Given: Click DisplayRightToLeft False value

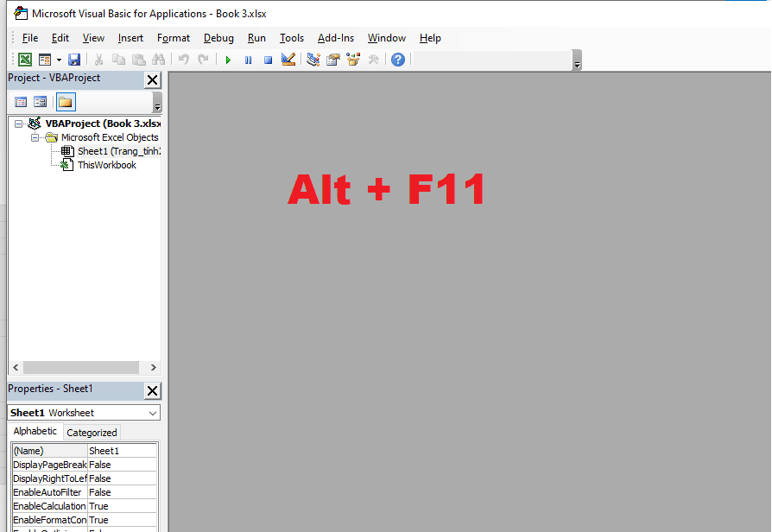Looking at the screenshot, I should point(122,478).
